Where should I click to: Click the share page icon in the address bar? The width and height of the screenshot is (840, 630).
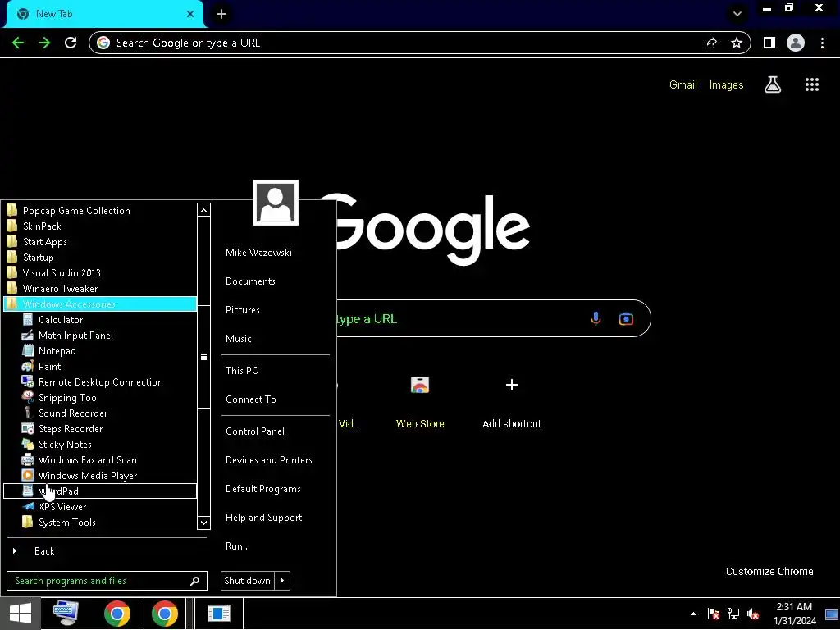[x=710, y=43]
